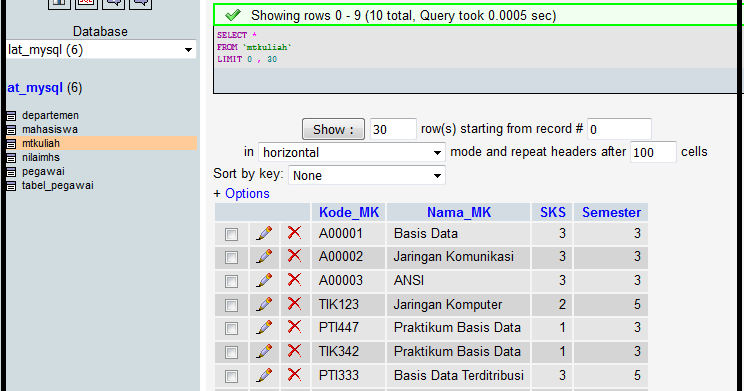Viewport: 744px width, 391px height.
Task: Click the ANSI name cell
Action: tap(459, 280)
